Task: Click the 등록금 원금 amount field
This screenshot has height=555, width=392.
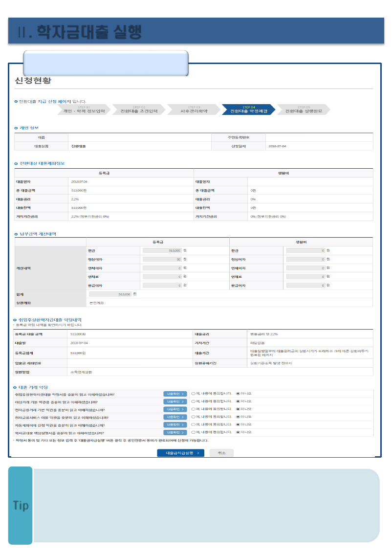Action: pyautogui.click(x=162, y=250)
